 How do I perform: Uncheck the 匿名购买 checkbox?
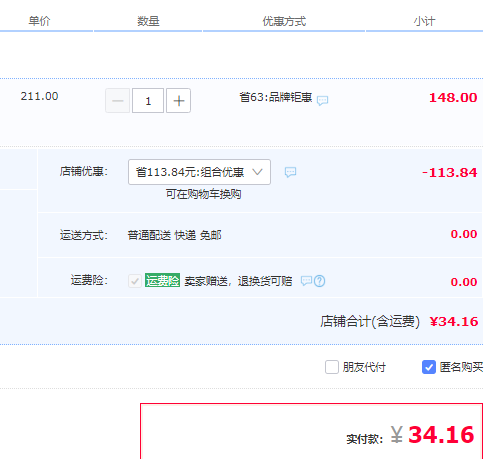click(429, 367)
